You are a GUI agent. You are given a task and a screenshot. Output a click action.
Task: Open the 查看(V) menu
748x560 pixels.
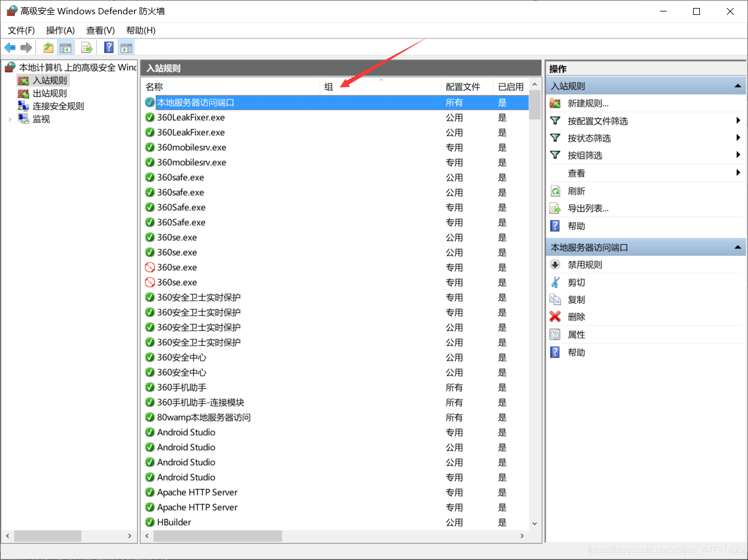click(101, 30)
